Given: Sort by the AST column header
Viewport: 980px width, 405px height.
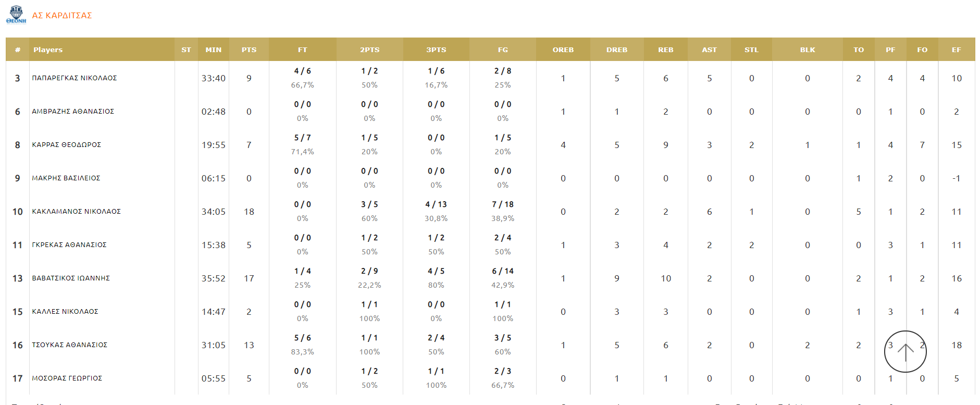Looking at the screenshot, I should (709, 50).
